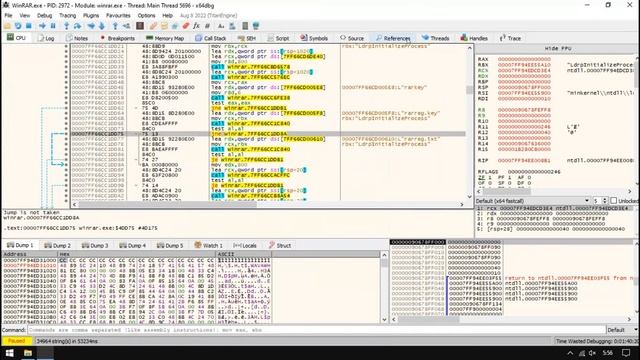Click the ASCII column header in dump
This screenshot has width=640, height=360.
click(x=244, y=254)
